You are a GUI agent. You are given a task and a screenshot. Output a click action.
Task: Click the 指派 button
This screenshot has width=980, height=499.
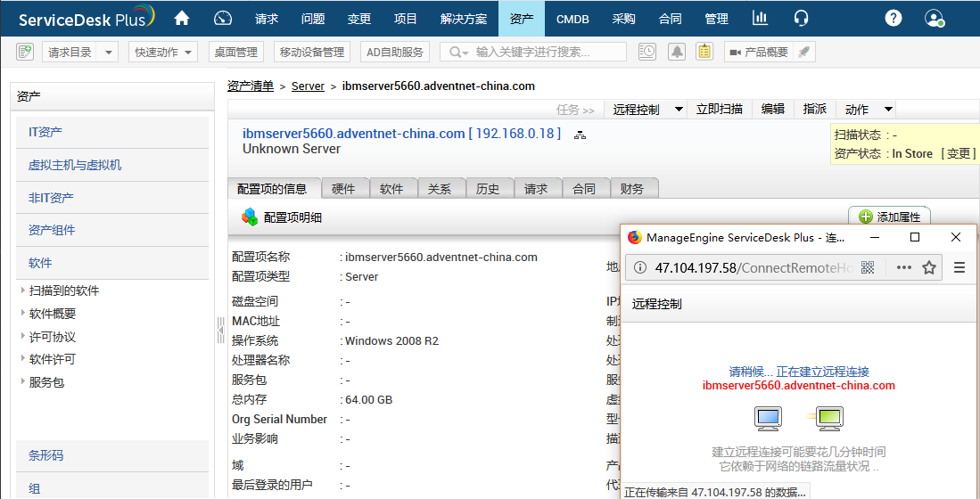pos(814,110)
